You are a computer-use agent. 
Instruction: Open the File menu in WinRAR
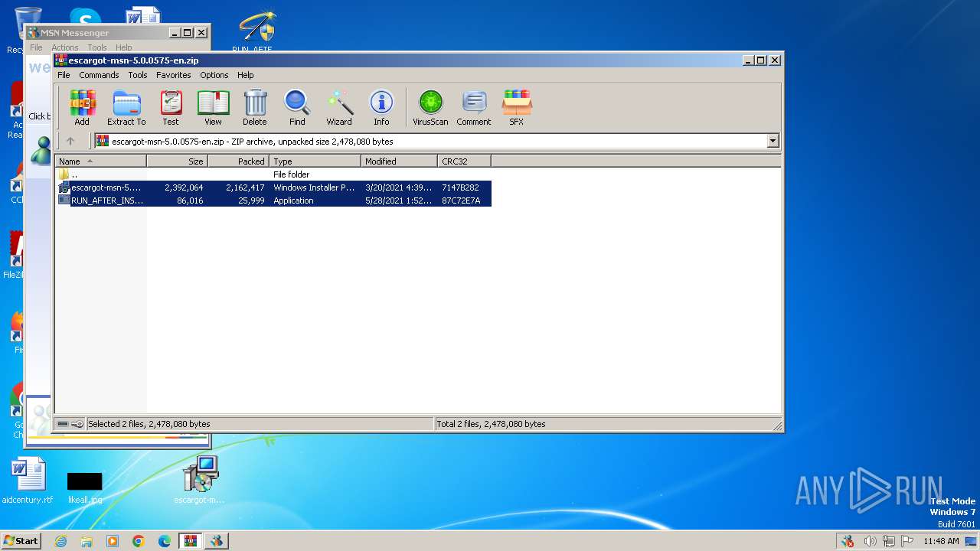point(64,75)
